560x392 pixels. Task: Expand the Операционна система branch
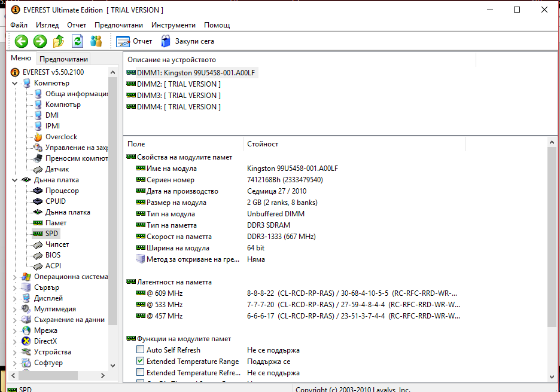point(14,277)
